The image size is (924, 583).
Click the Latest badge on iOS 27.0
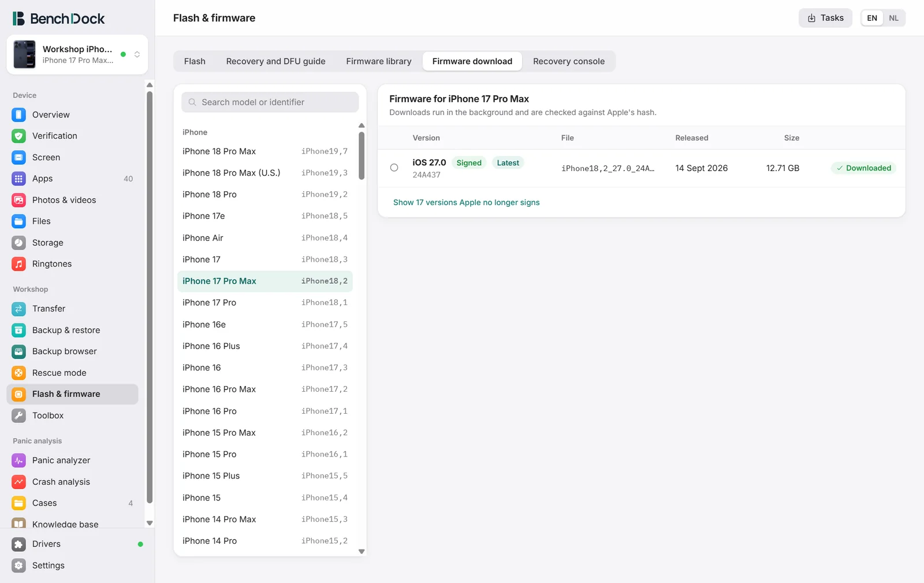[x=508, y=163]
